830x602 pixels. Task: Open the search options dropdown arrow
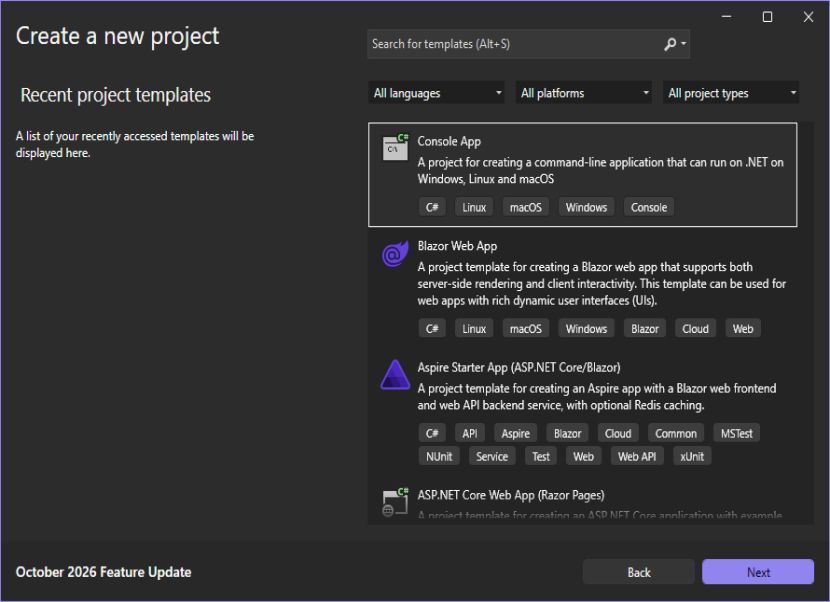683,44
